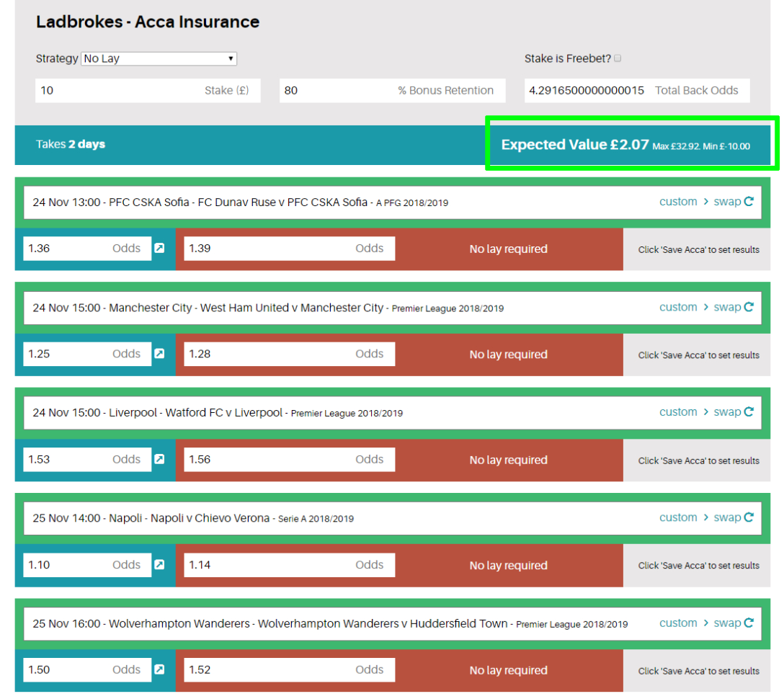Image resolution: width=784 pixels, height=699 pixels.
Task: Edit Wolverhampton back odds field showing 1.50
Action: [x=68, y=669]
